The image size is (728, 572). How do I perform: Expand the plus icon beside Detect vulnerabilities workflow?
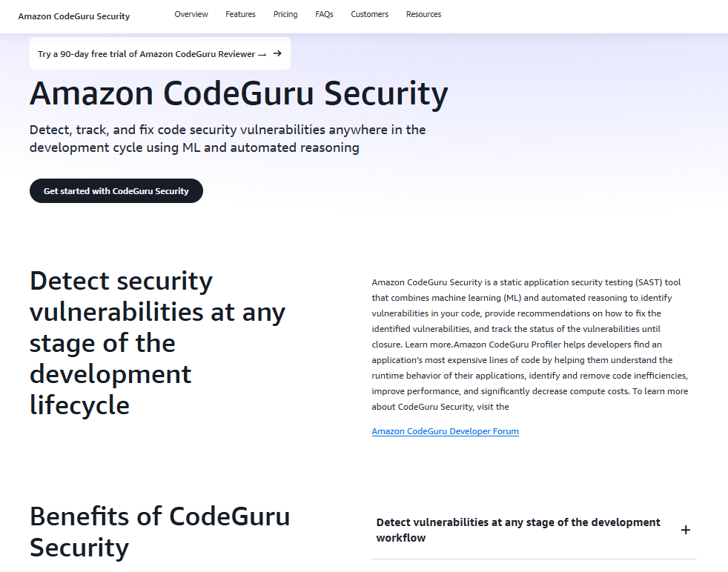(685, 530)
